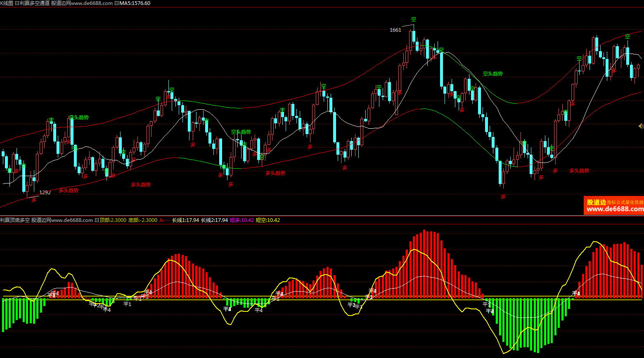Click the rightmost red 多头趋势 label
Viewport: 644px width, 358px height.
pyautogui.click(x=579, y=171)
